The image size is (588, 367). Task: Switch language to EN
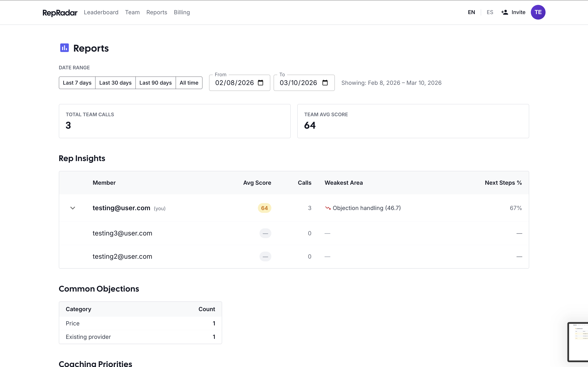471,12
